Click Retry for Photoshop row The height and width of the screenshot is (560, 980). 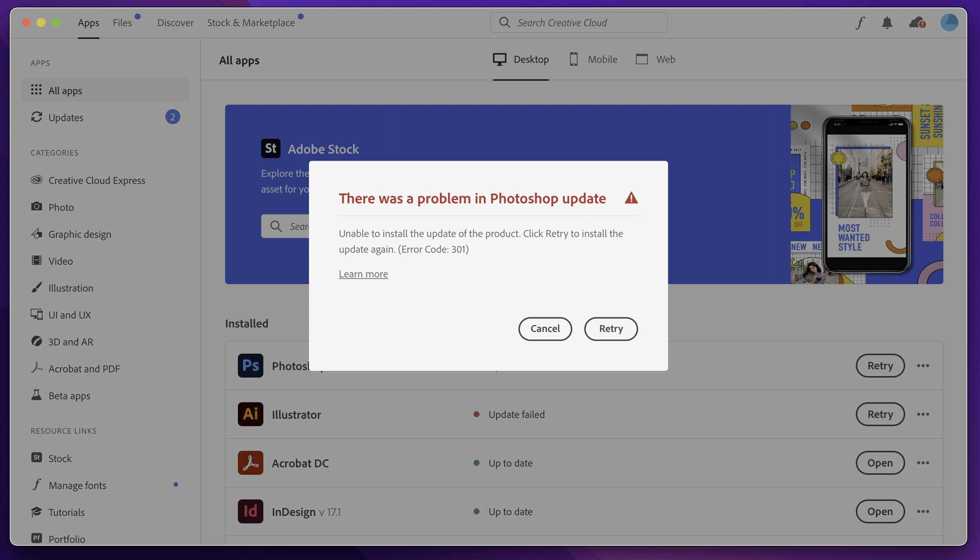click(x=880, y=365)
